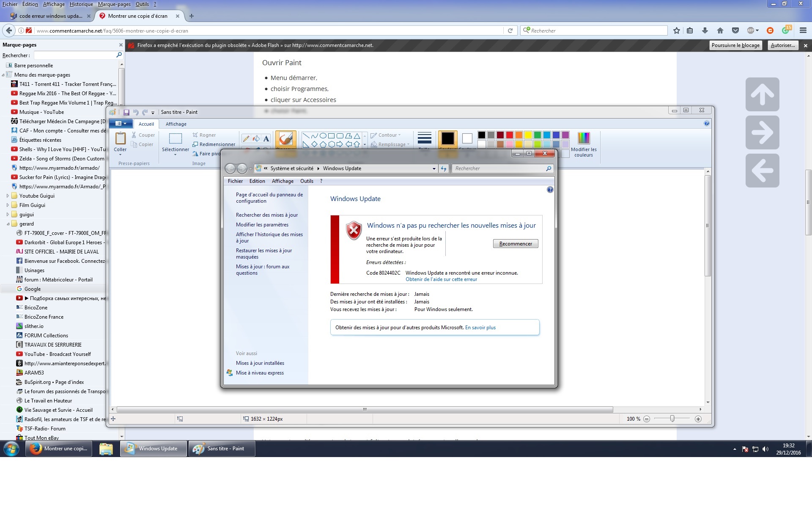812x518 pixels.
Task: Click 'Poursuivre le blocage' button
Action: coord(735,45)
